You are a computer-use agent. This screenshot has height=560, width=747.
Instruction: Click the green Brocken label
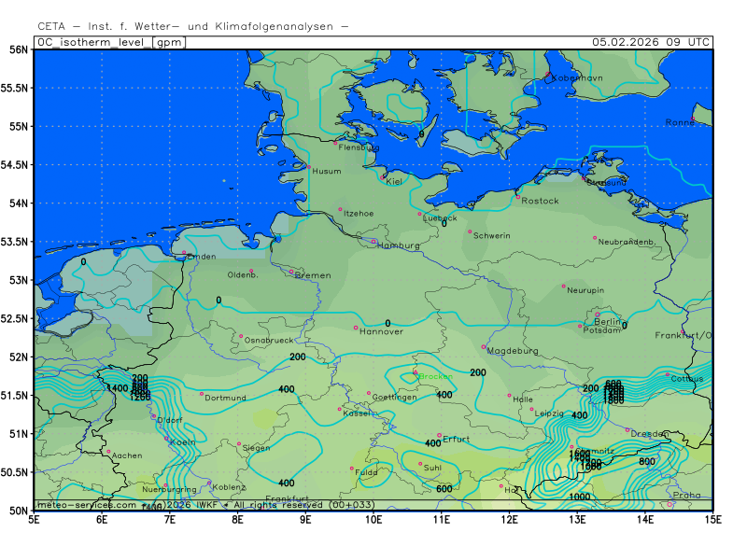coord(436,377)
